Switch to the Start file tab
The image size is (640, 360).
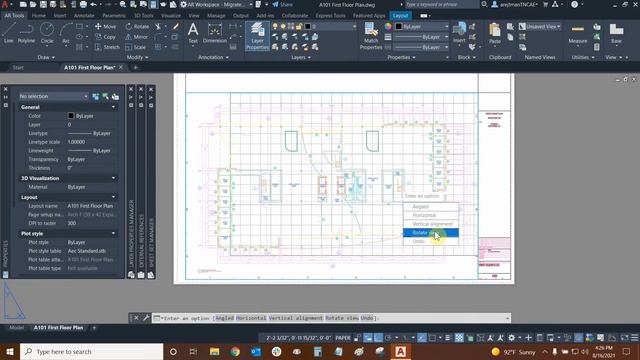click(18, 67)
